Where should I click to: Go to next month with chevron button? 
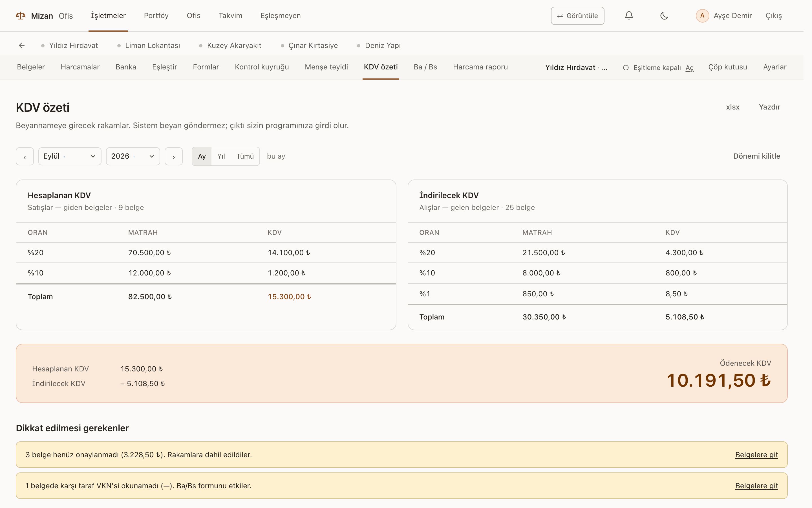click(x=173, y=157)
